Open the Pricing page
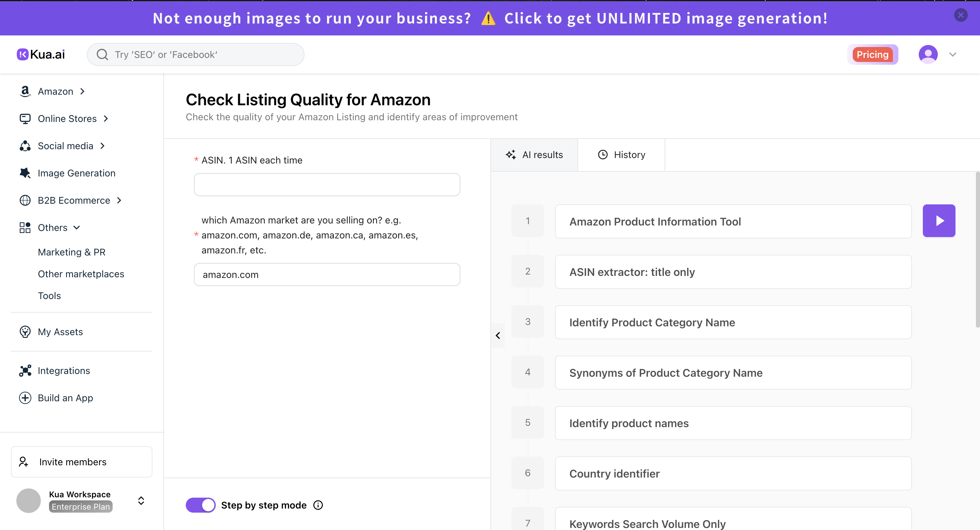 point(873,54)
